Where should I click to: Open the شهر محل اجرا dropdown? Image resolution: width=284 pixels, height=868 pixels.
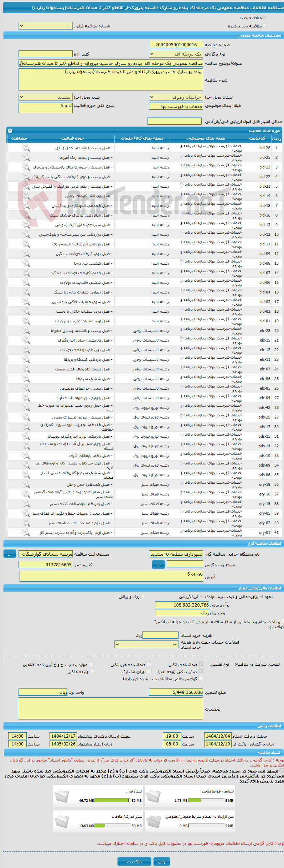click(x=46, y=97)
